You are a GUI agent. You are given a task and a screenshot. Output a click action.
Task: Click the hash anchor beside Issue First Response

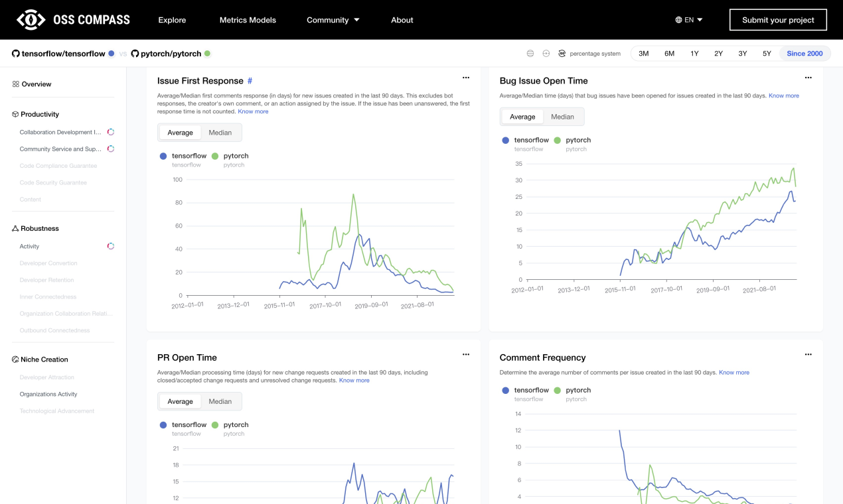[x=250, y=81]
